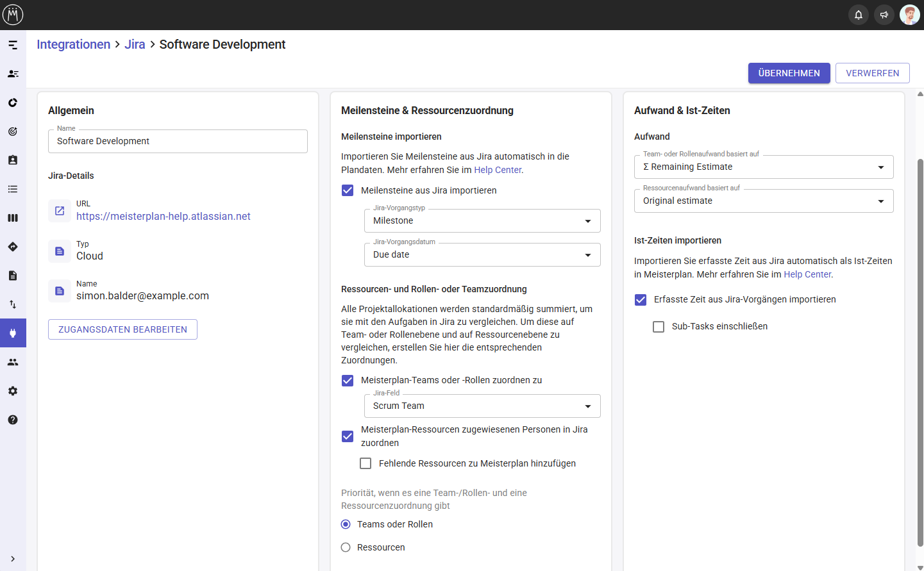Click the document icon beside Typ
The image size is (924, 571).
click(60, 251)
